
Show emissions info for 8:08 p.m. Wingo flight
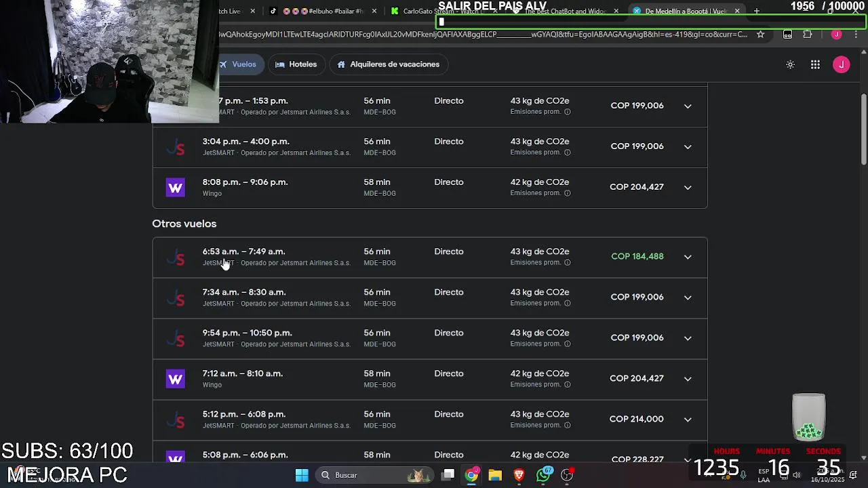click(568, 193)
